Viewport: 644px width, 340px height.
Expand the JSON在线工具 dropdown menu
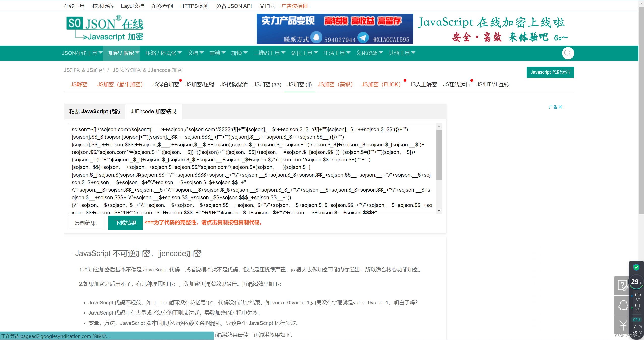tap(82, 53)
